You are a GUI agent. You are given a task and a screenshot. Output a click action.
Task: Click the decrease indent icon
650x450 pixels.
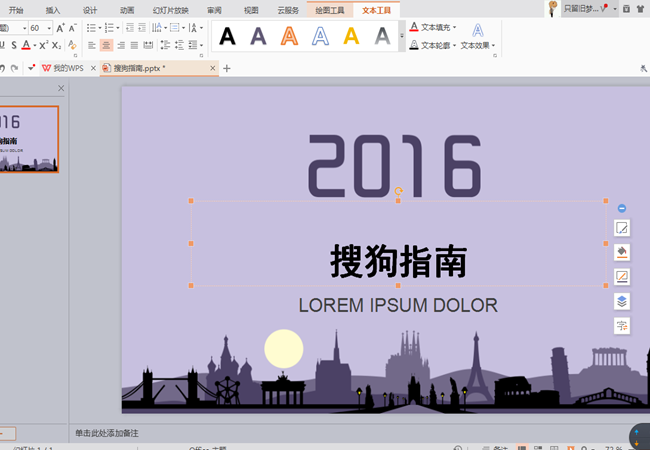130,28
